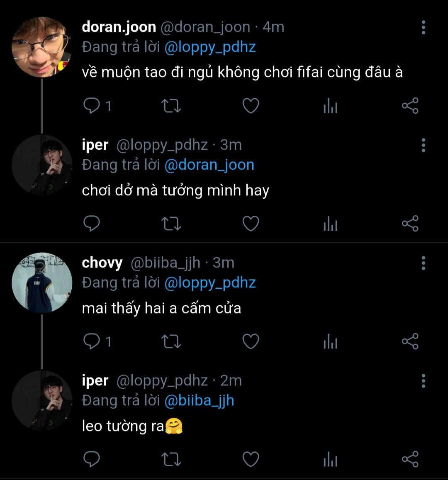Image resolution: width=448 pixels, height=480 pixels.
Task: Reply to doran.joon's fifai tweet
Action: (92, 106)
